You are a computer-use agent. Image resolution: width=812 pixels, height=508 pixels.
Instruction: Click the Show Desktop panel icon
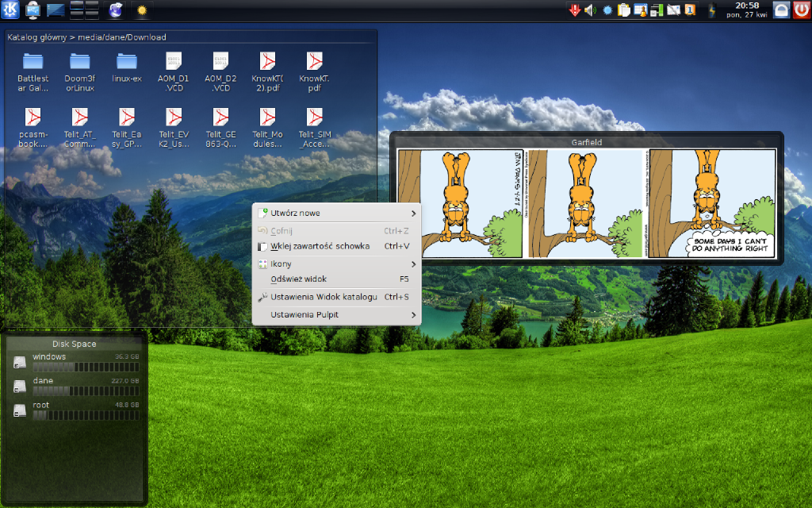tap(56, 10)
